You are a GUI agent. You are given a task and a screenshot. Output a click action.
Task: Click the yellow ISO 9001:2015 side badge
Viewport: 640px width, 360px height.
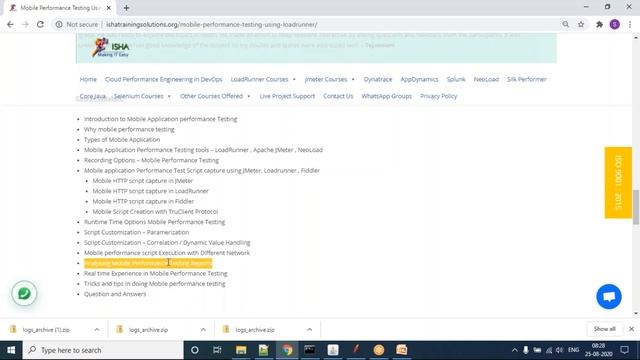[618, 182]
